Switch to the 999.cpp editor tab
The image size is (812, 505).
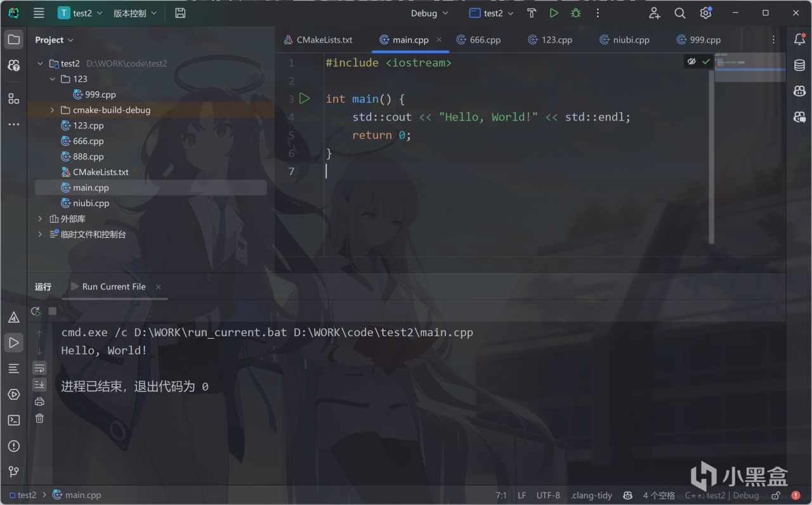[699, 39]
